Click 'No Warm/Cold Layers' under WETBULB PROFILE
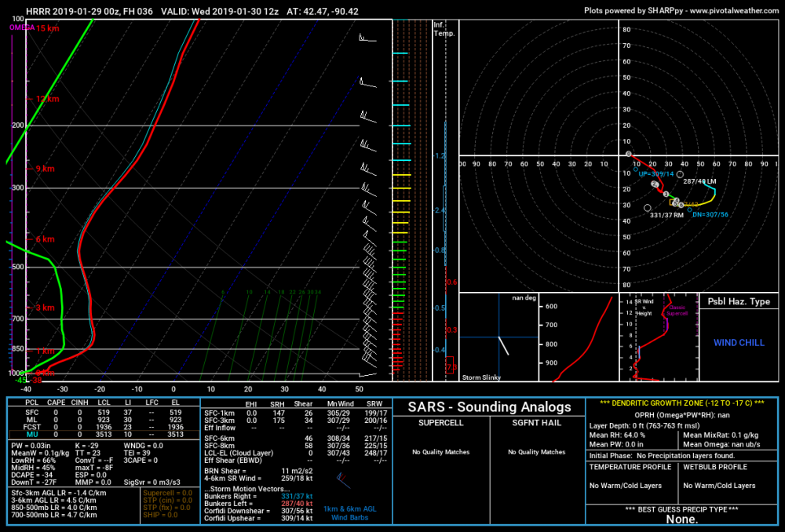Viewport: 785px width, 532px height. pyautogui.click(x=719, y=486)
